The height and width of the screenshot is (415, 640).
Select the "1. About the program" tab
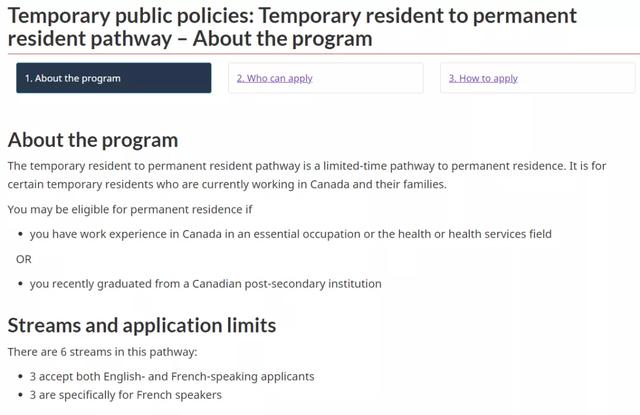click(113, 78)
